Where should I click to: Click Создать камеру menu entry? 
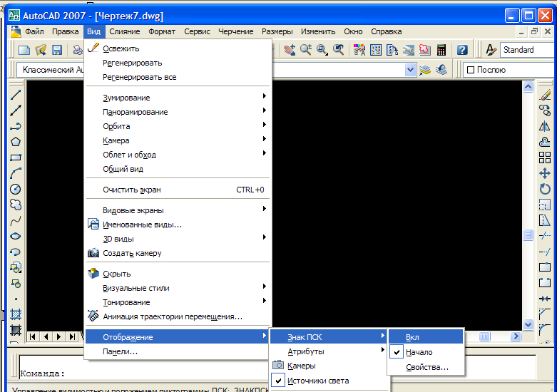click(178, 253)
